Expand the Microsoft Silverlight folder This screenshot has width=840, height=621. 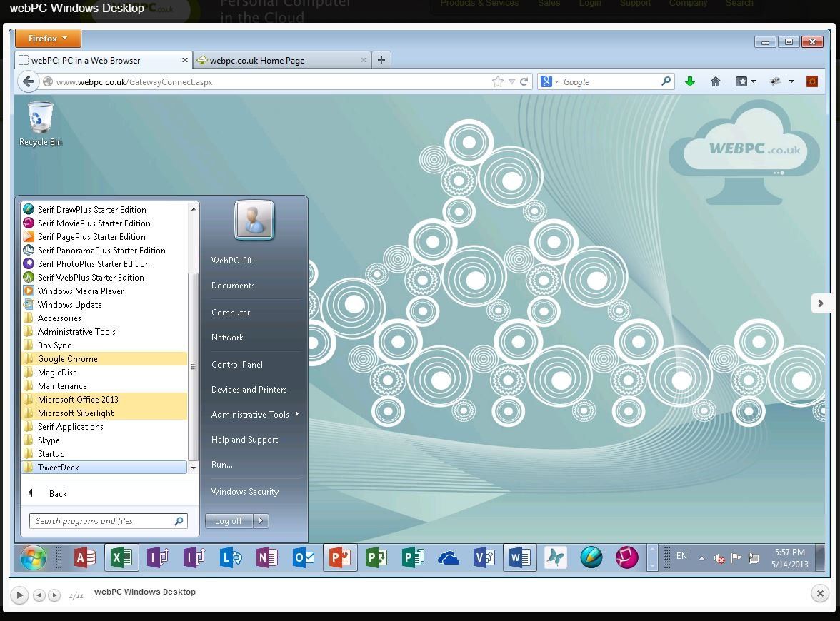point(104,413)
